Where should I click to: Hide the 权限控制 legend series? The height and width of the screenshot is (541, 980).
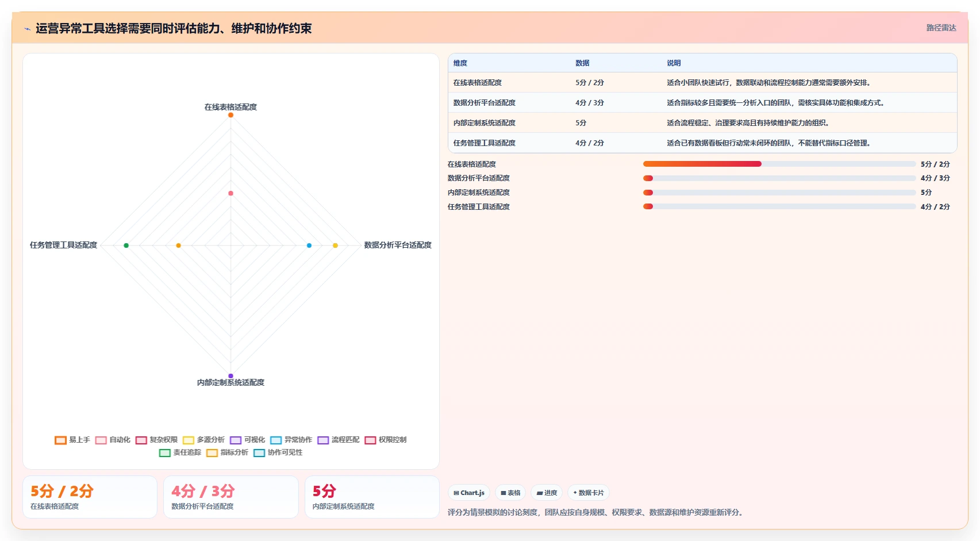click(x=385, y=440)
